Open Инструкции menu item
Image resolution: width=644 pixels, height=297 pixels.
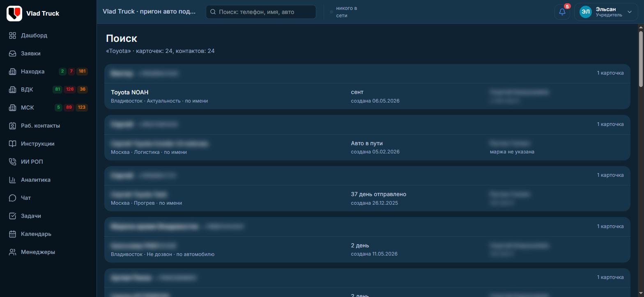tap(48, 144)
